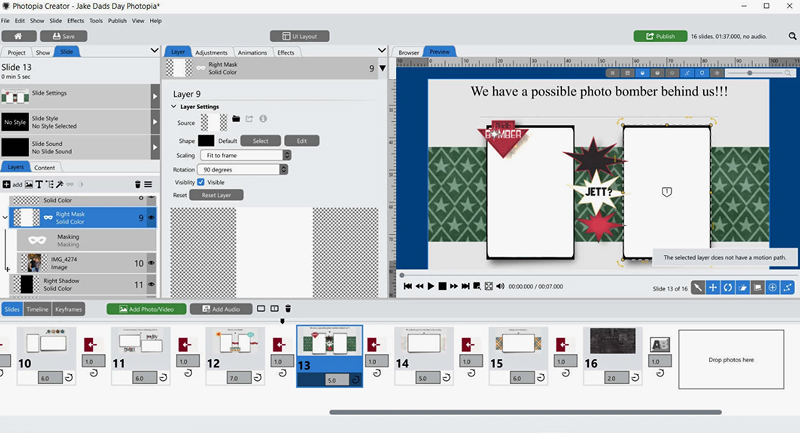Screen dimensions: 800x433
Task: Open the Publish menu
Action: point(117,21)
